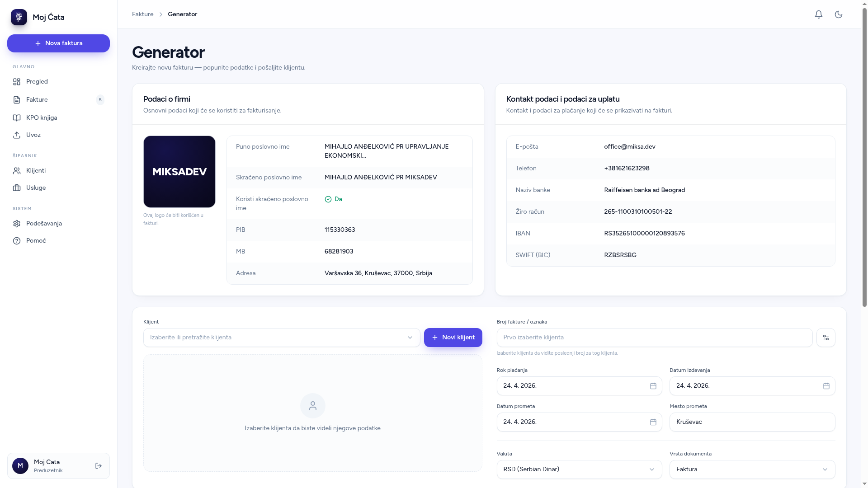Viewport: 868px width, 488px height.
Task: Click the green Da check icon
Action: tap(328, 199)
